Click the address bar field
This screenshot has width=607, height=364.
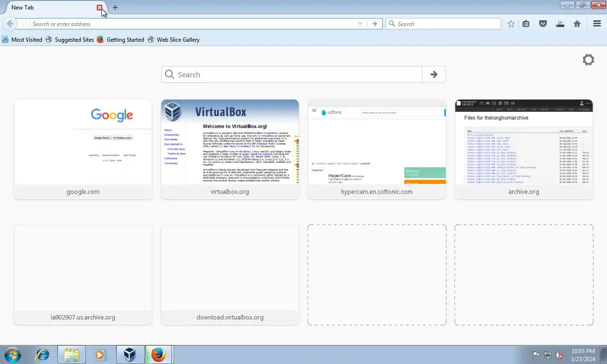click(192, 24)
